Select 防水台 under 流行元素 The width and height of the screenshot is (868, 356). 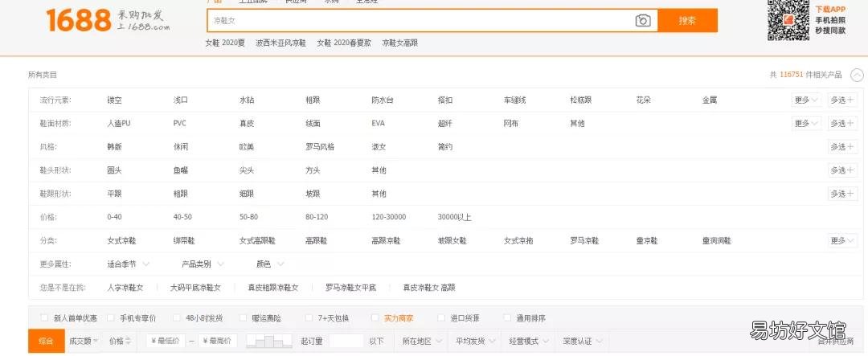pos(383,100)
